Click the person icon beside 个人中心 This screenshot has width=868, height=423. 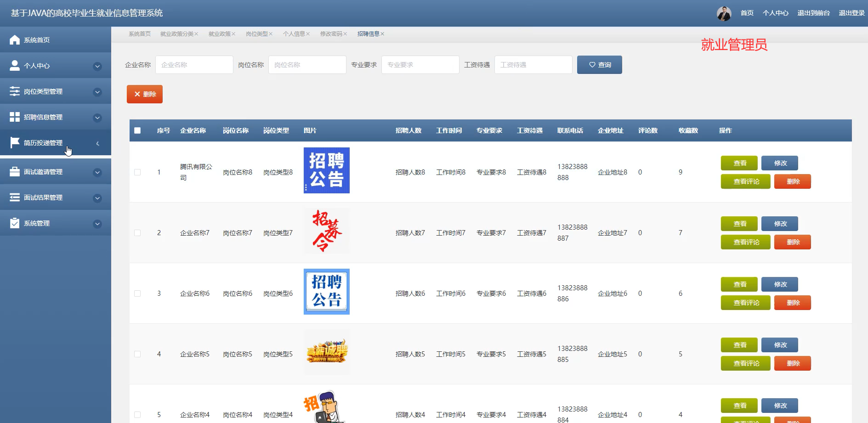coord(15,65)
